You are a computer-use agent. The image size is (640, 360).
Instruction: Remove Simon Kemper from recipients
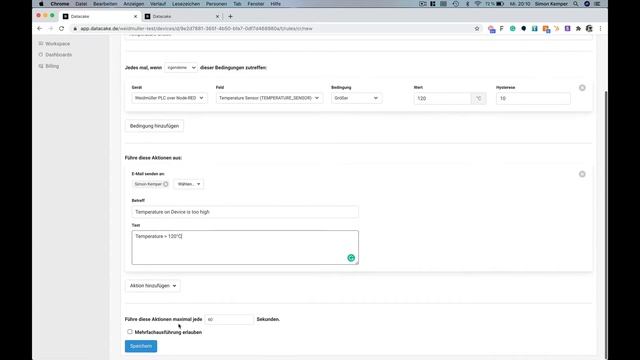point(166,184)
